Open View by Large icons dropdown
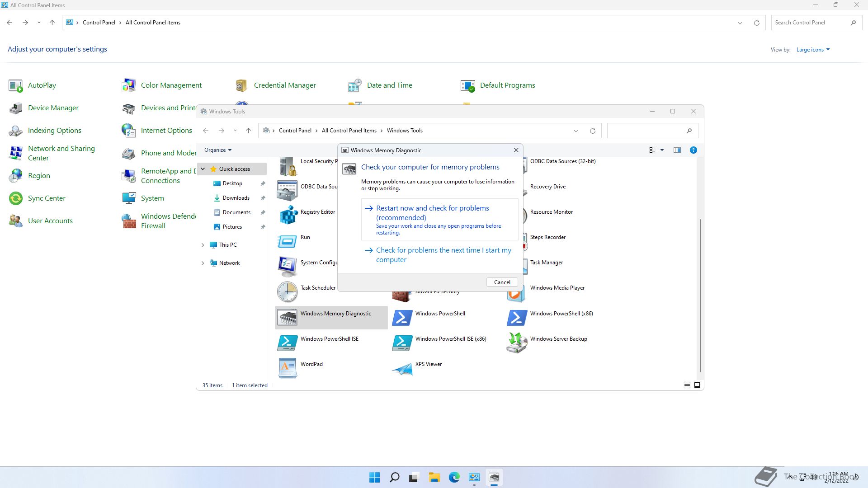The height and width of the screenshot is (488, 868). coord(813,50)
